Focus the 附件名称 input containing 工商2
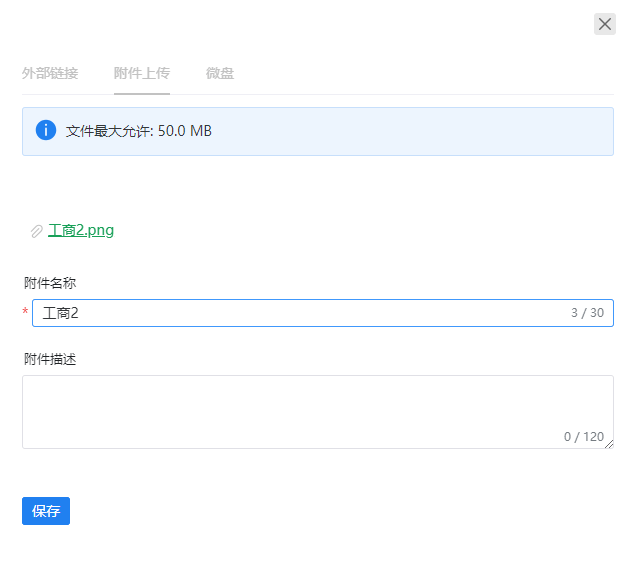This screenshot has width=633, height=566. [x=323, y=313]
